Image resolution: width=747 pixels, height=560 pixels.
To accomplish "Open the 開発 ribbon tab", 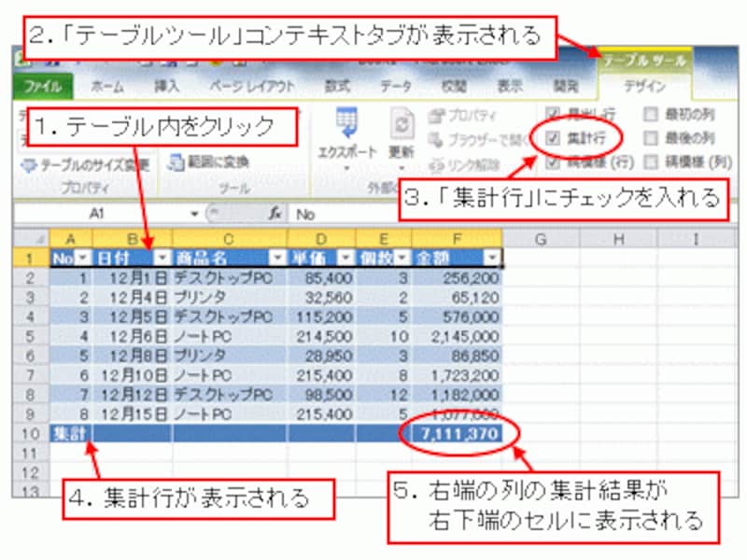I will (566, 87).
